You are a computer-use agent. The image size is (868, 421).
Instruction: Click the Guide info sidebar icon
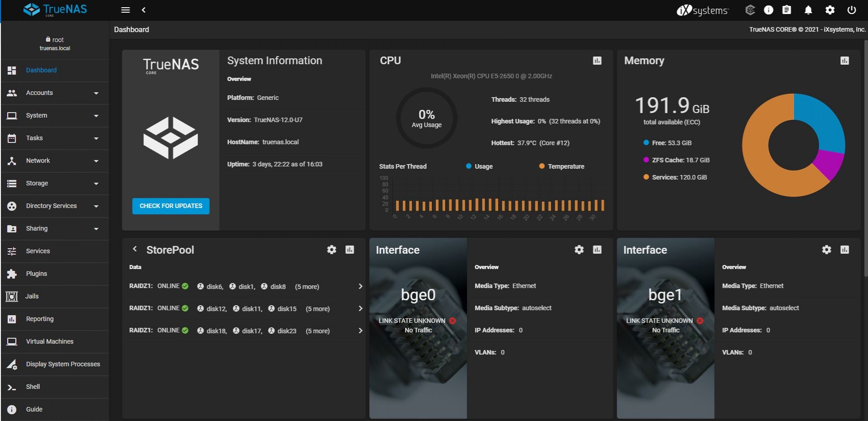[12, 409]
